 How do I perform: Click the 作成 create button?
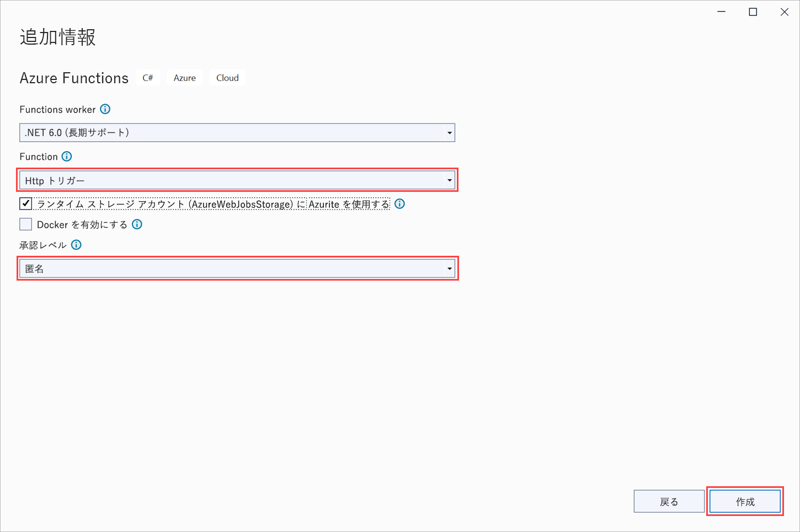(x=745, y=502)
